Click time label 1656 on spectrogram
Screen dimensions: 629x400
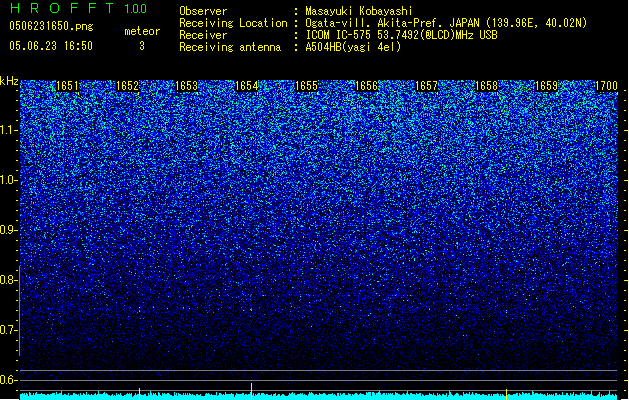tap(367, 86)
